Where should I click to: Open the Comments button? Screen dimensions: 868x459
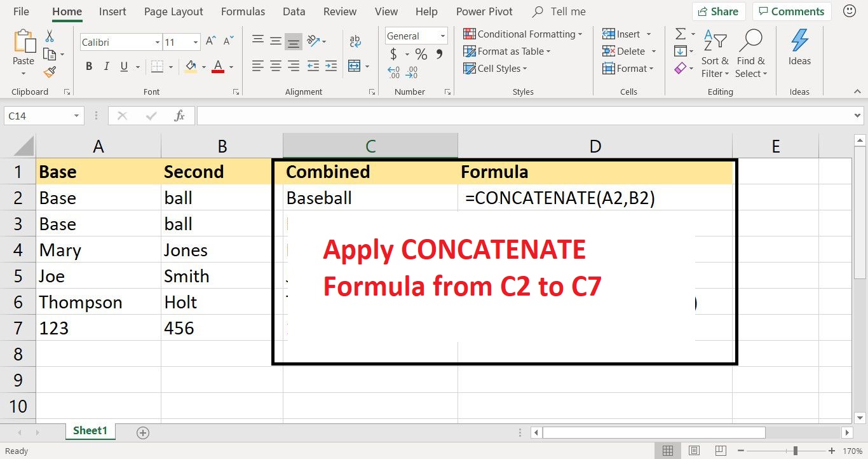790,11
